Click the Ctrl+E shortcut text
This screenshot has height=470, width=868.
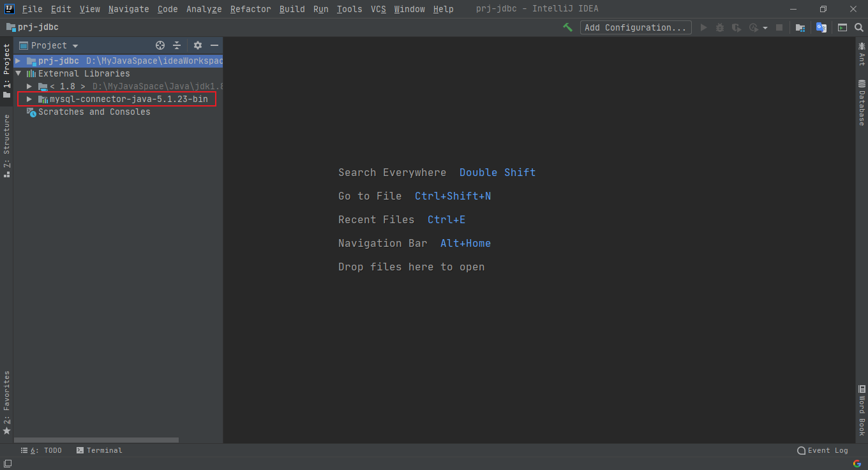point(447,219)
